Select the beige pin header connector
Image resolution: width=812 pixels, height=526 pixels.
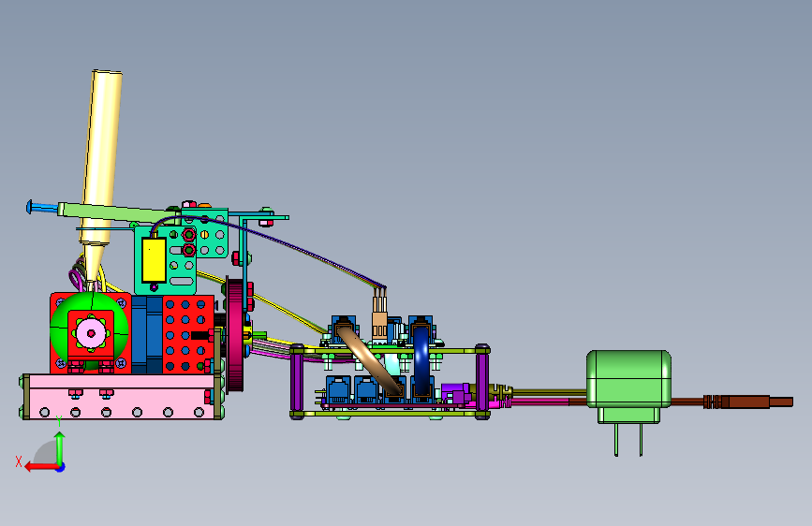pos(379,326)
